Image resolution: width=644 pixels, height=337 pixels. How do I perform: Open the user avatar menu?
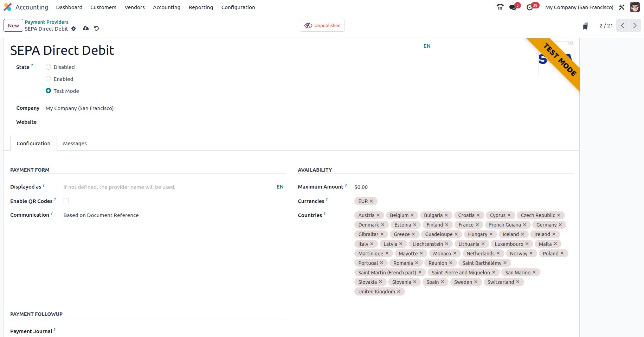point(635,7)
